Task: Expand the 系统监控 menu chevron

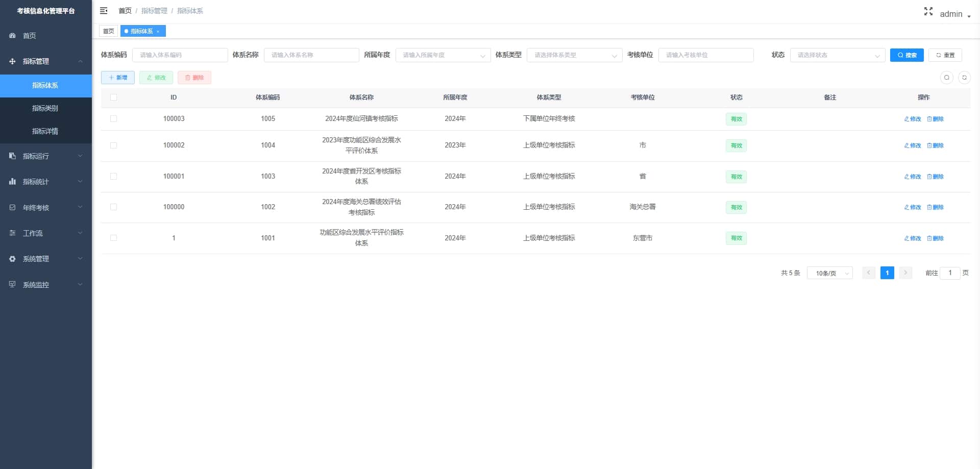Action: [x=80, y=285]
